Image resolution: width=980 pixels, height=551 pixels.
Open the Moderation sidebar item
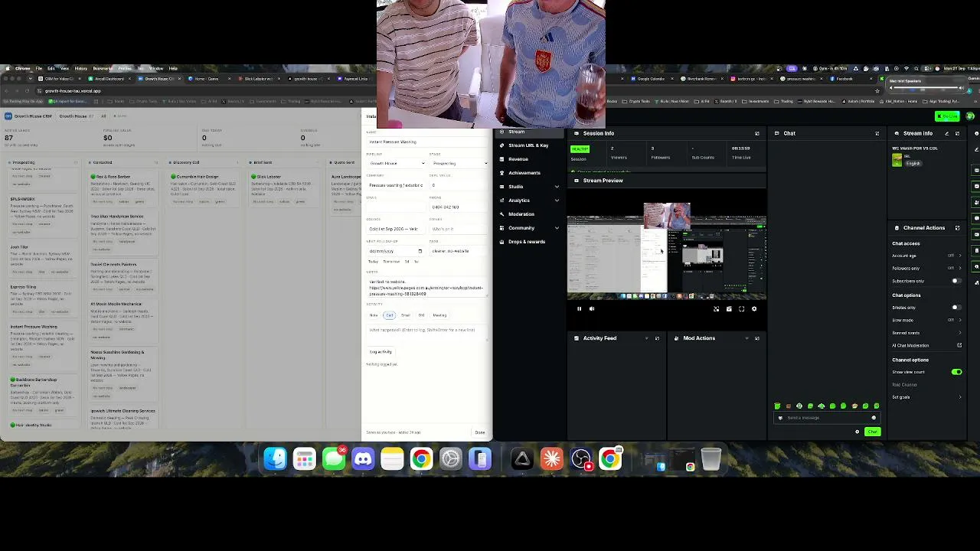tap(521, 214)
